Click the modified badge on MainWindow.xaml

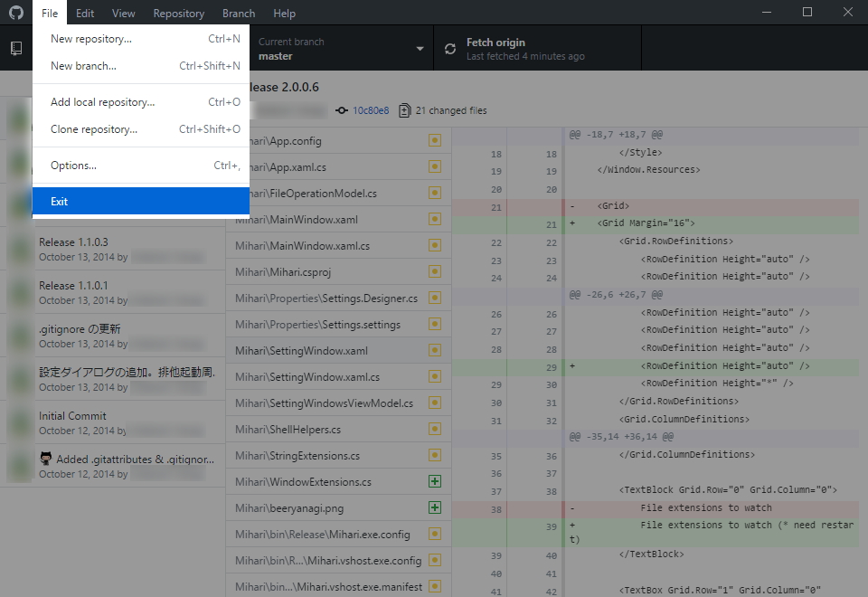[434, 219]
